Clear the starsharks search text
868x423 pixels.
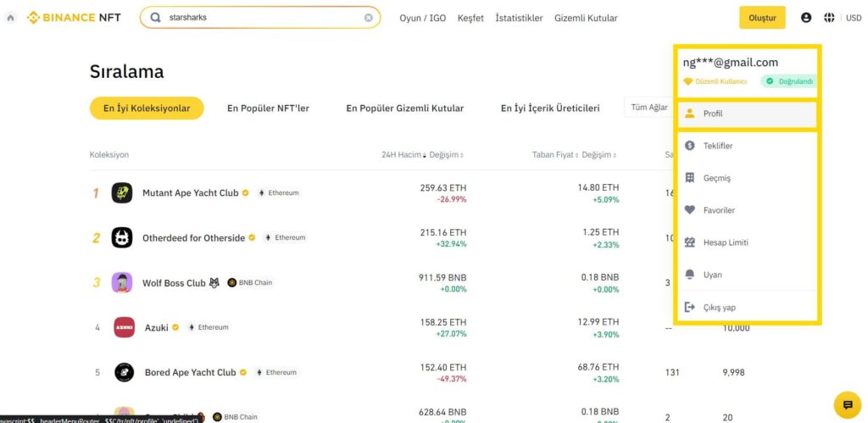[x=369, y=18]
